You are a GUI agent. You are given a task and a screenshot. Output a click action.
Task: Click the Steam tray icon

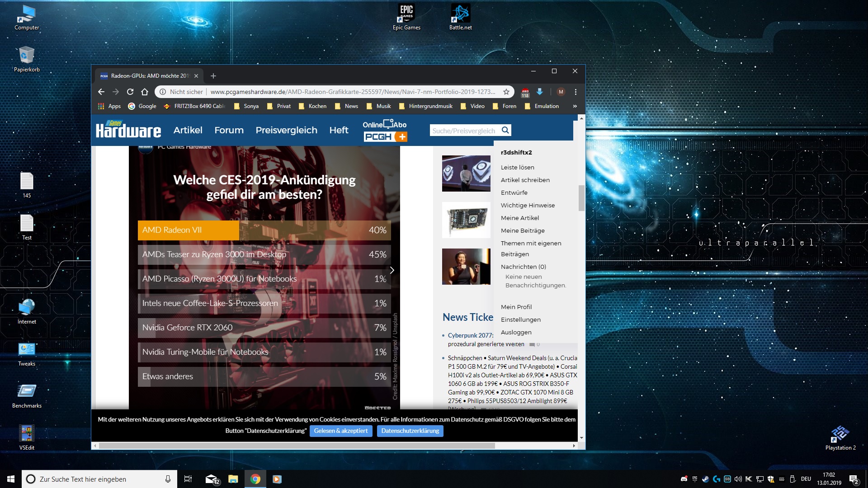tap(706, 479)
